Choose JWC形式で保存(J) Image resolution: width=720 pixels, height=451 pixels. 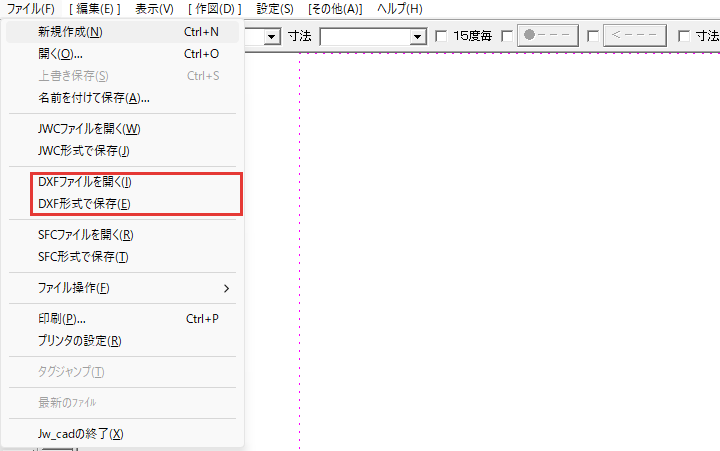click(x=123, y=151)
